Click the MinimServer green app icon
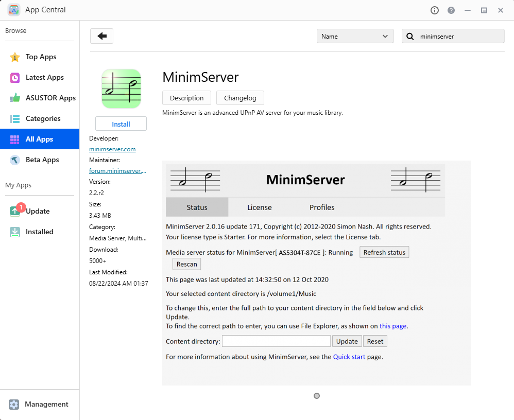Screen dimensions: 514x420 [121, 89]
